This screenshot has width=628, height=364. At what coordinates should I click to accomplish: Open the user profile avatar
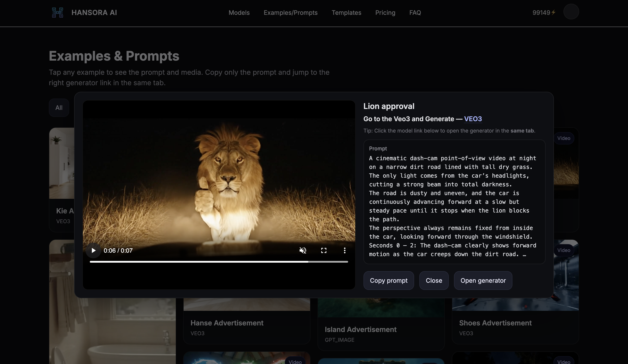(571, 12)
